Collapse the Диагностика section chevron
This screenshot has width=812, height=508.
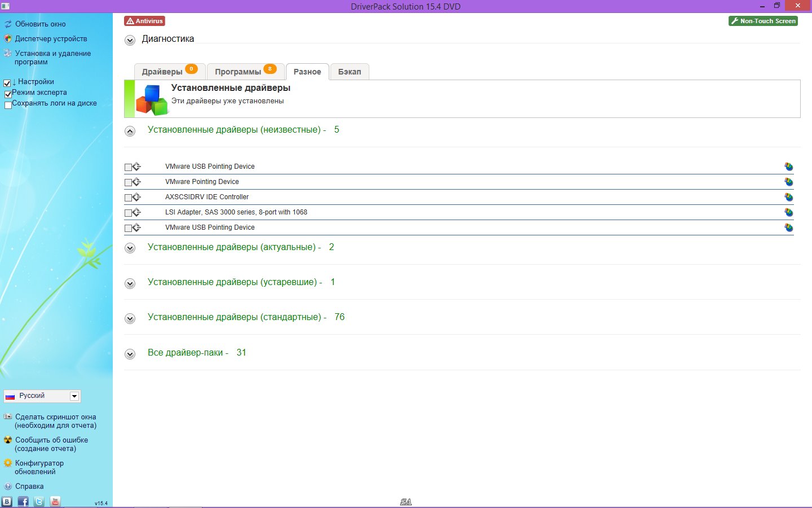tap(130, 40)
